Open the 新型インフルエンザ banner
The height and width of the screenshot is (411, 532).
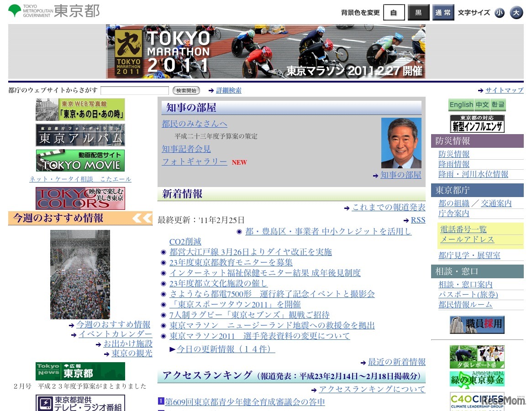click(477, 123)
